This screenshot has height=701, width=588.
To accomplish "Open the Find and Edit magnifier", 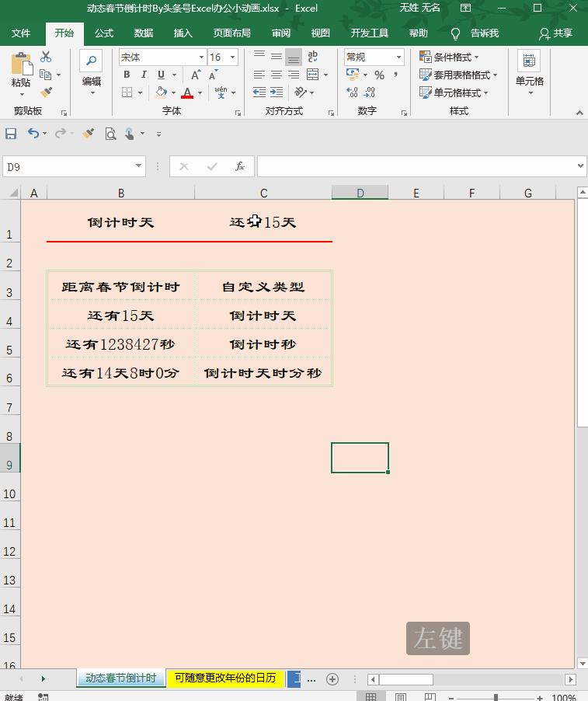I will coord(91,61).
